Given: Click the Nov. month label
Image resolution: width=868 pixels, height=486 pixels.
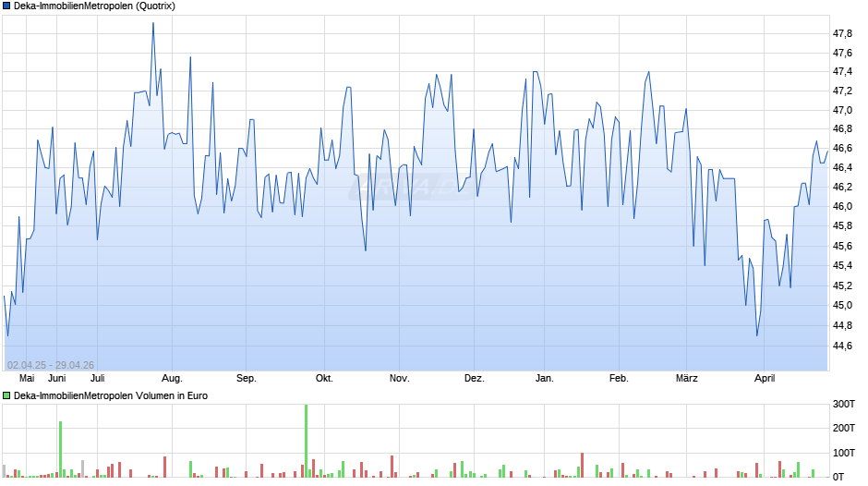Looking at the screenshot, I should point(399,379).
